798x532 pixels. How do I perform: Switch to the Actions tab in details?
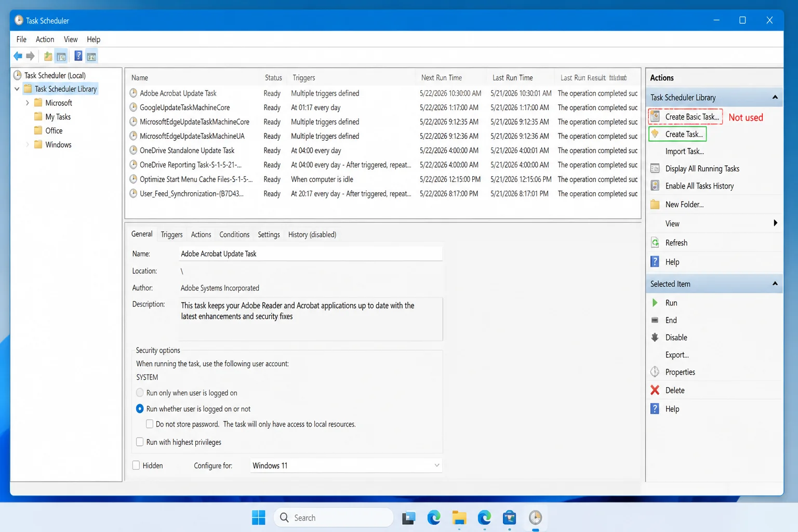tap(201, 234)
